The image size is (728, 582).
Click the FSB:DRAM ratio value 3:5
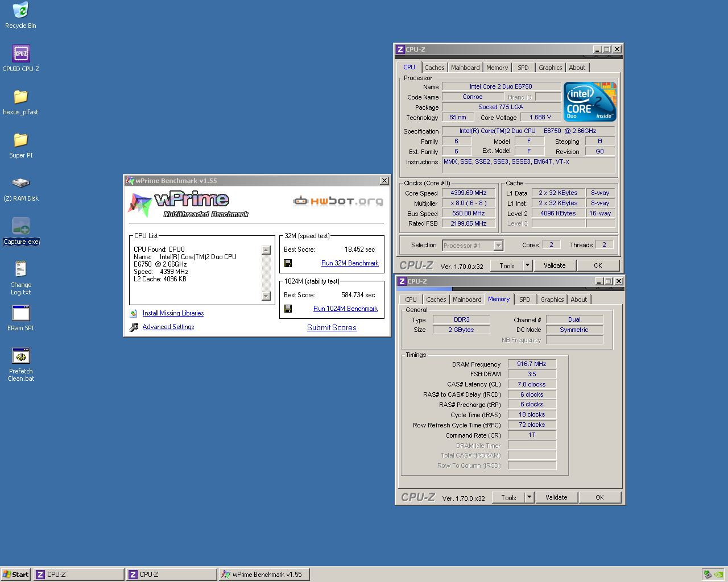click(x=532, y=374)
